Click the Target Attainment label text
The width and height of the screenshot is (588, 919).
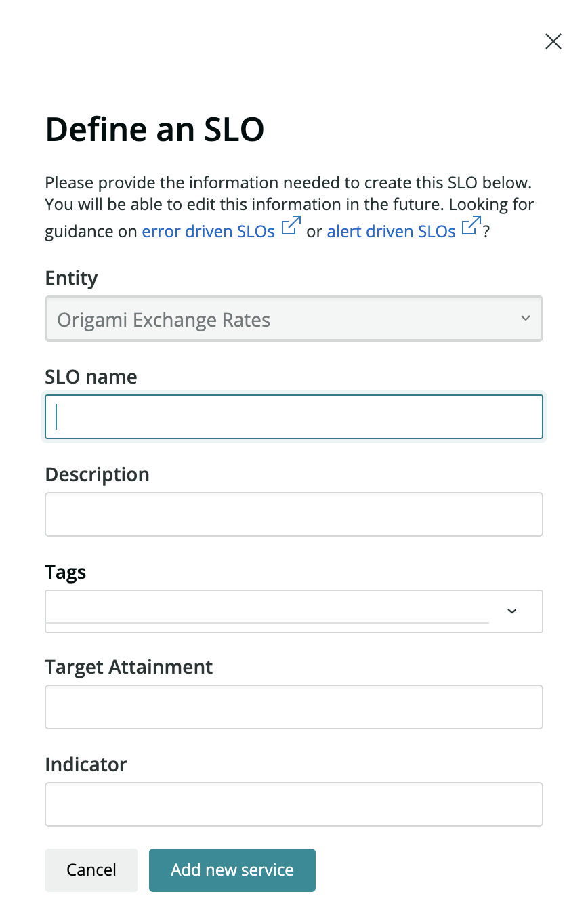(129, 667)
